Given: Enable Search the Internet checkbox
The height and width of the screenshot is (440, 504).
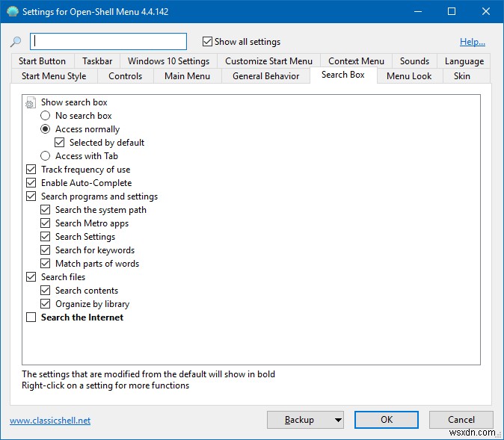Looking at the screenshot, I should 31,317.
